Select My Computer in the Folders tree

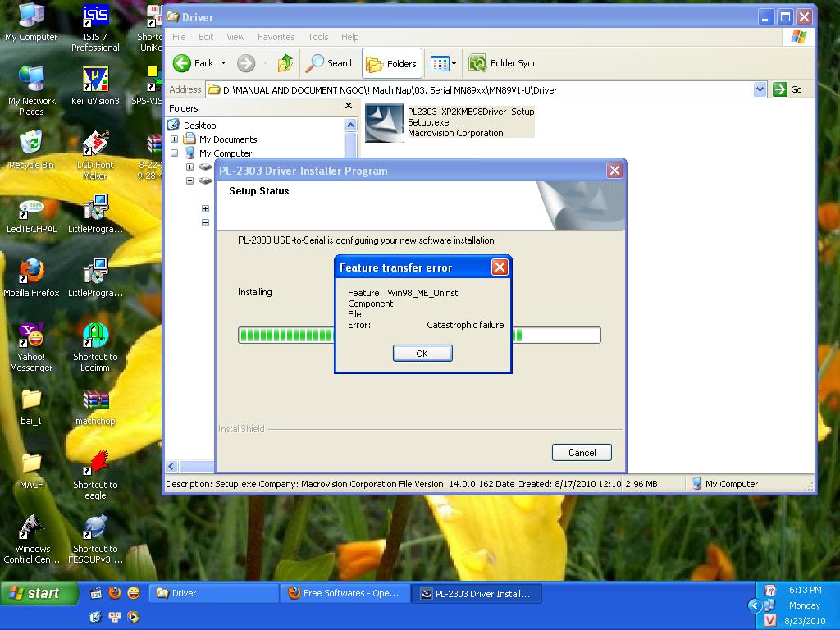click(225, 153)
